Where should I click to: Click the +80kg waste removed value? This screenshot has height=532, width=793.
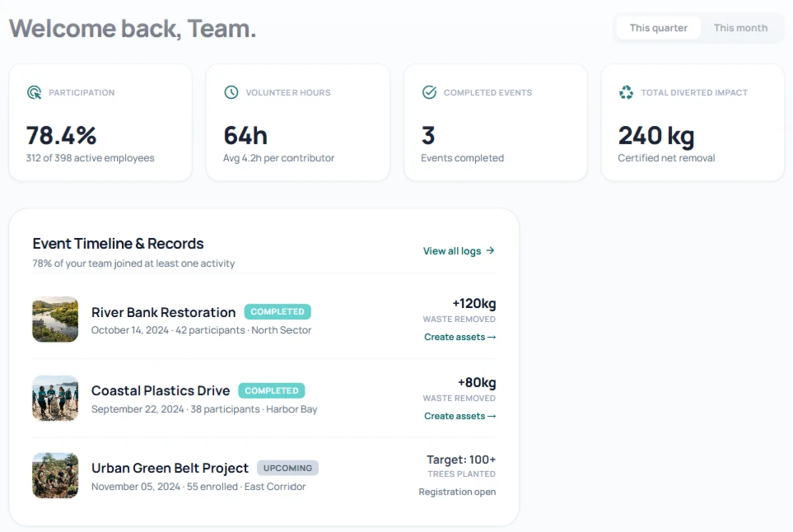point(477,382)
